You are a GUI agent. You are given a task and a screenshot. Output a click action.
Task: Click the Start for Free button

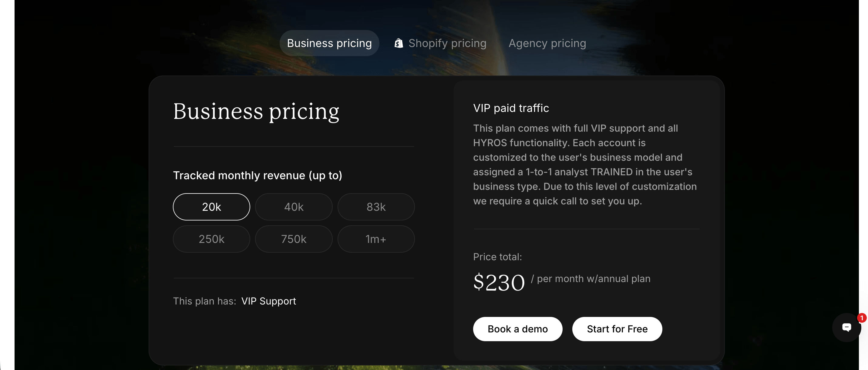[x=617, y=329]
